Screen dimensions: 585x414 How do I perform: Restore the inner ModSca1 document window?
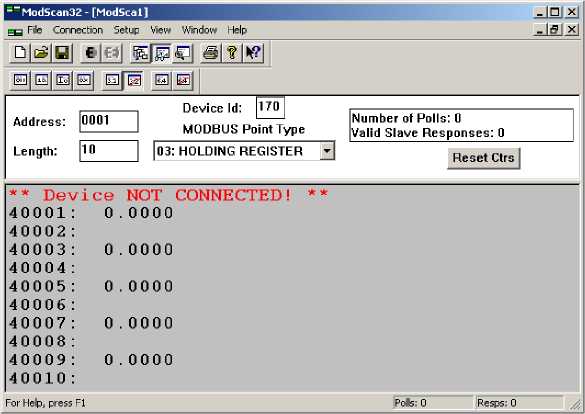pos(555,29)
